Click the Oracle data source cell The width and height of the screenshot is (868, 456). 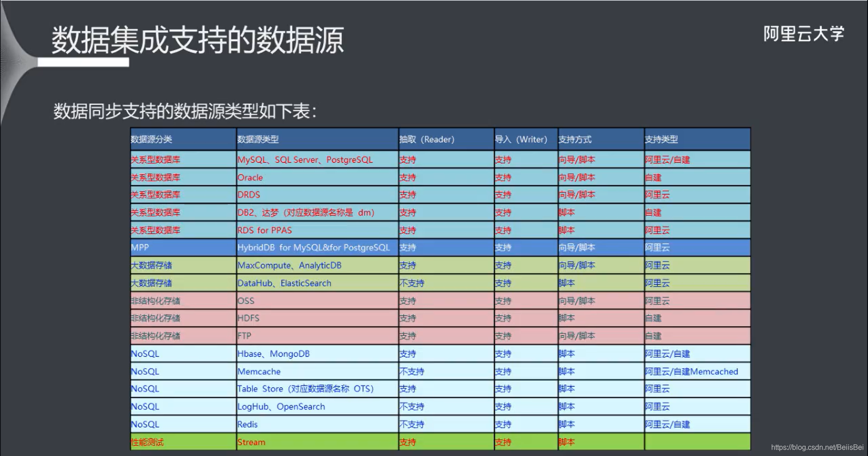pos(250,177)
